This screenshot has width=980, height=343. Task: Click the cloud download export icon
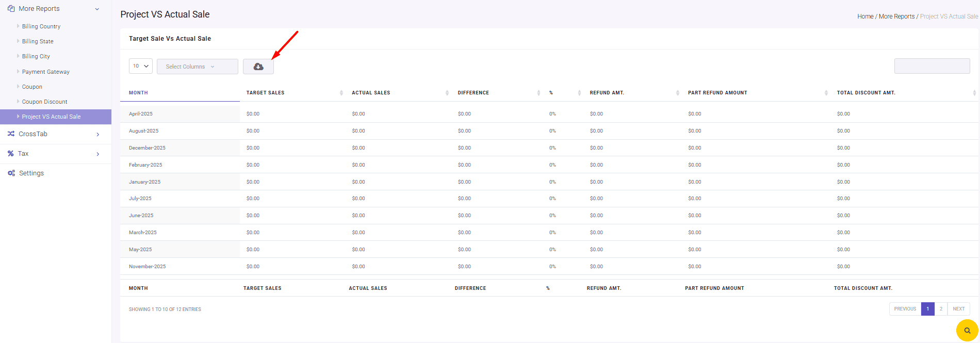tap(258, 67)
